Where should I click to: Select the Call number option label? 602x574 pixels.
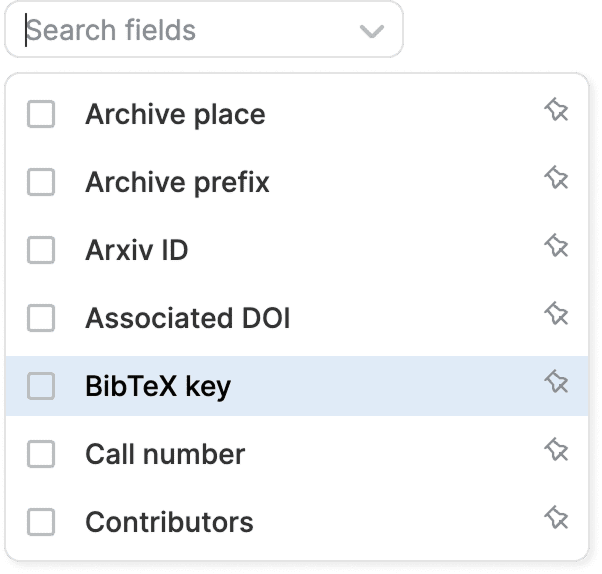165,454
